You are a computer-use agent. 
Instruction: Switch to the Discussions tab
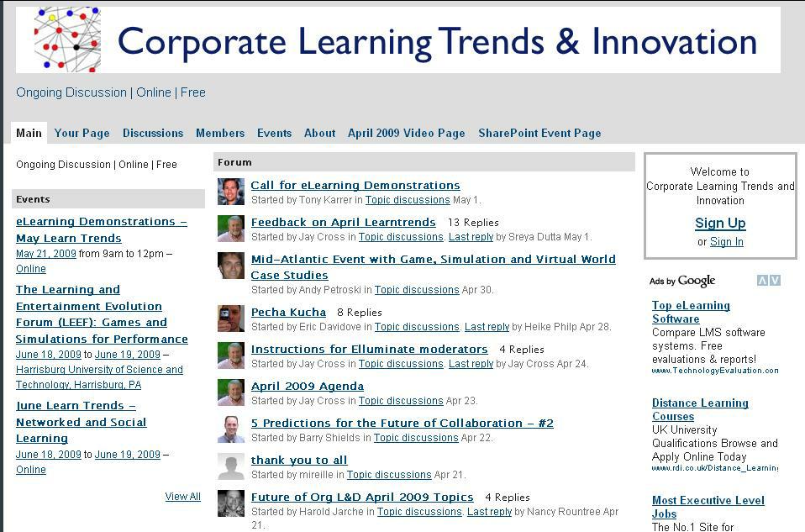pos(152,133)
